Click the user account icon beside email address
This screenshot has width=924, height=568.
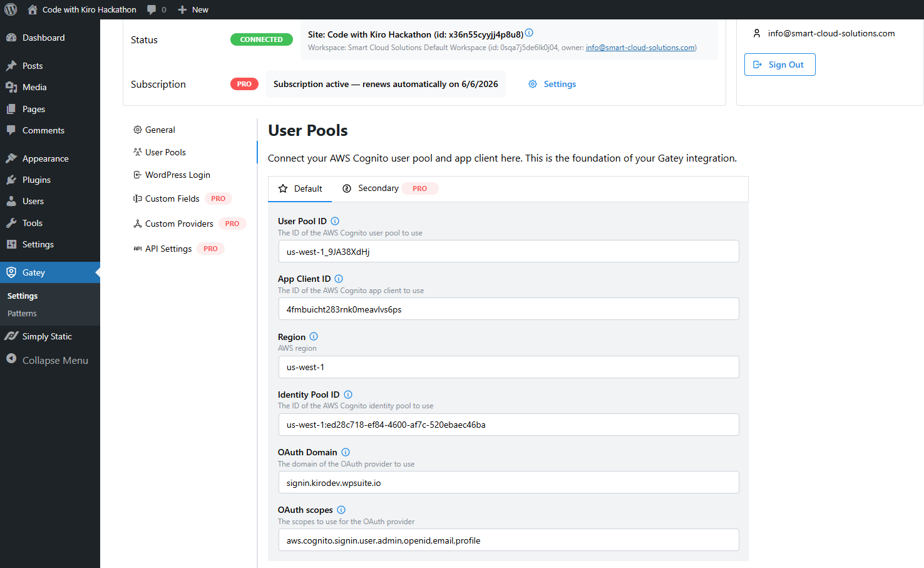point(757,33)
